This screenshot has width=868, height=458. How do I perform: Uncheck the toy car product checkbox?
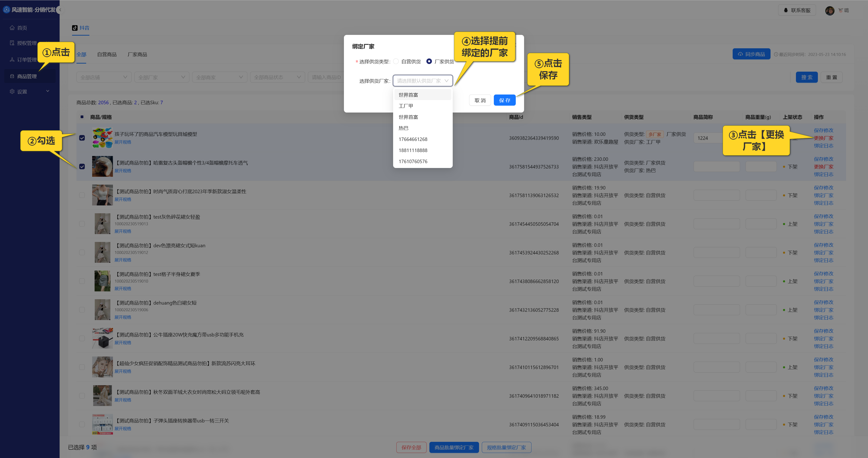click(82, 138)
